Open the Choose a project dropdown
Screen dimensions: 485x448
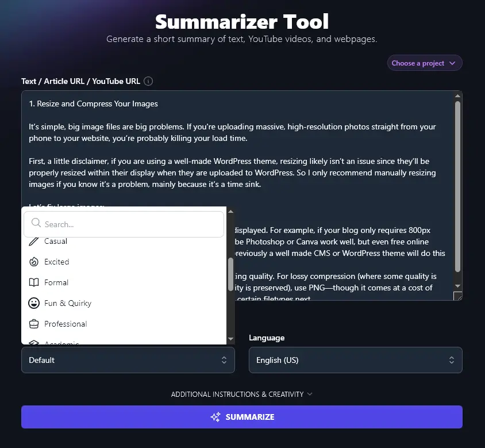click(x=424, y=63)
